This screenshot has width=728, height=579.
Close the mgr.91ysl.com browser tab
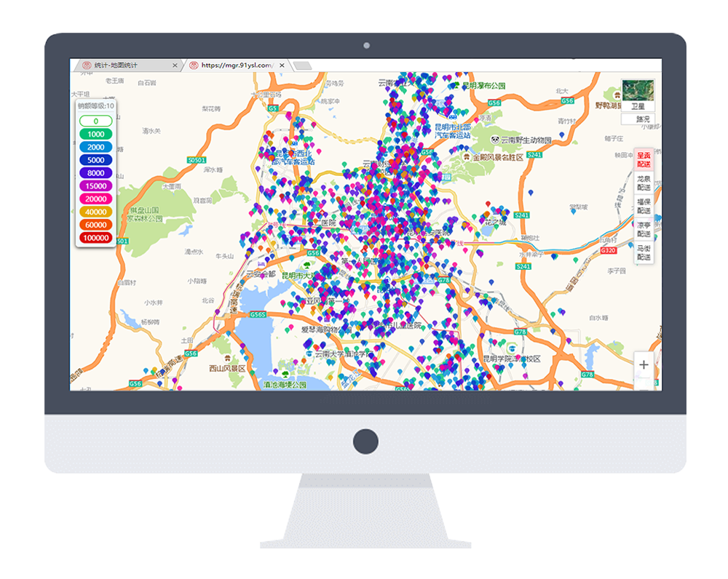[281, 65]
